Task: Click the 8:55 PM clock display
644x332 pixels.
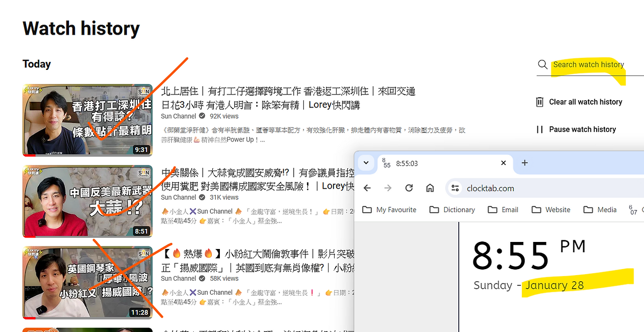Action: tap(529, 256)
